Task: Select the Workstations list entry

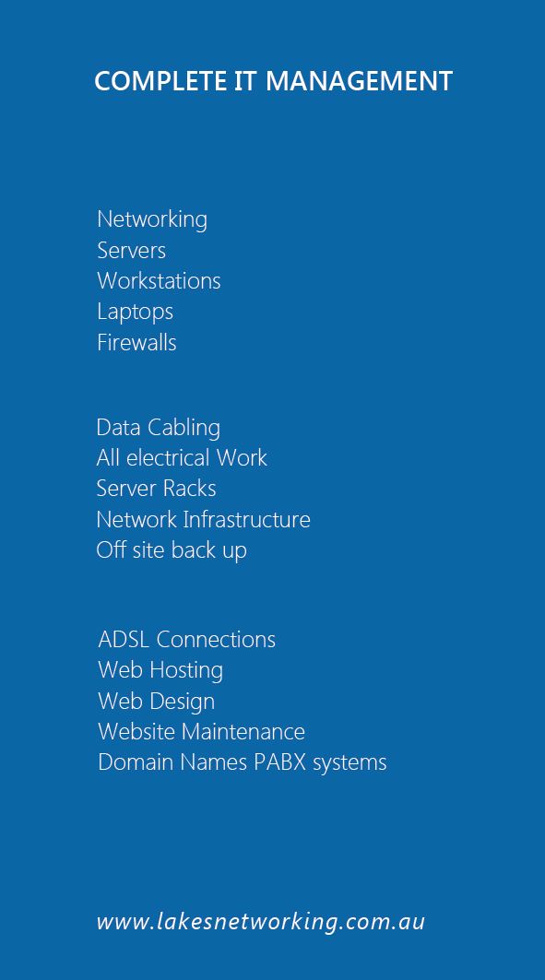Action: [x=159, y=280]
